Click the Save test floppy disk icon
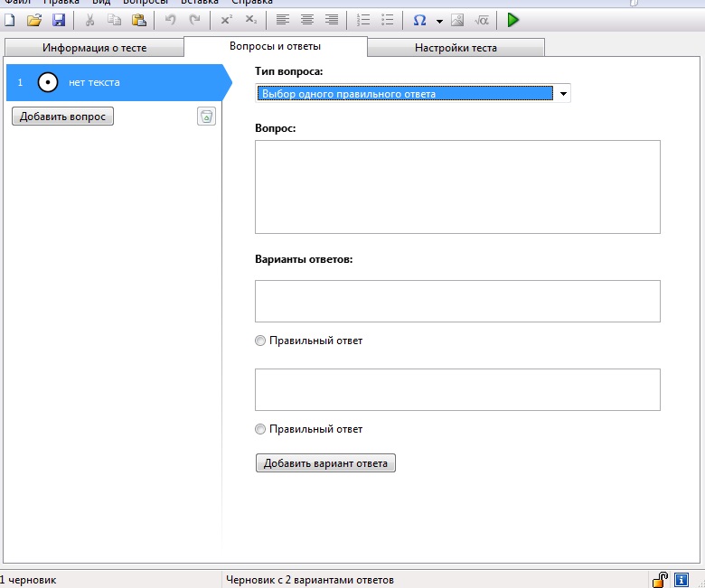 (59, 20)
